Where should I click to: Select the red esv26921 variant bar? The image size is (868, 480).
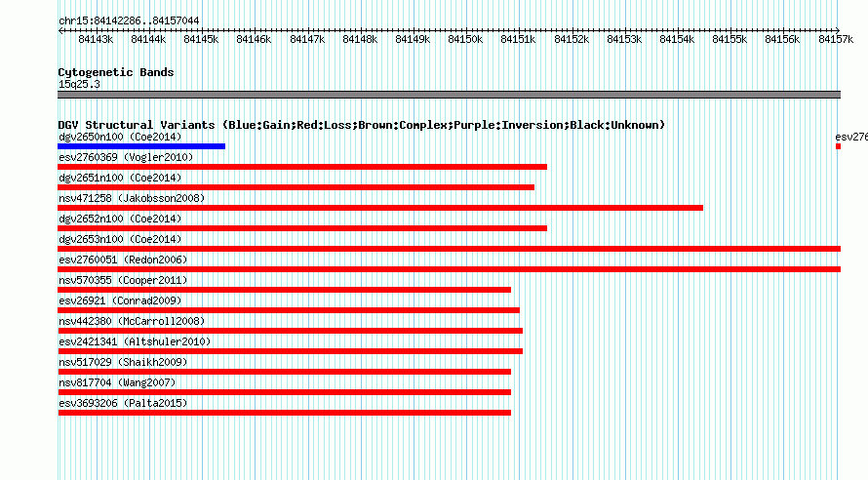pos(289,310)
